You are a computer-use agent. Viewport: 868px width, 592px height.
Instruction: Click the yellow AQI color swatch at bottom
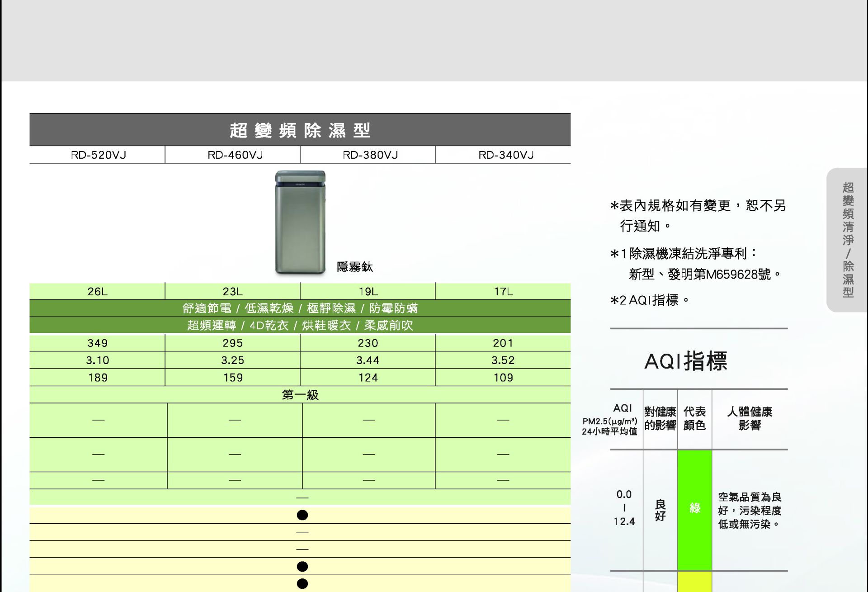[694, 583]
